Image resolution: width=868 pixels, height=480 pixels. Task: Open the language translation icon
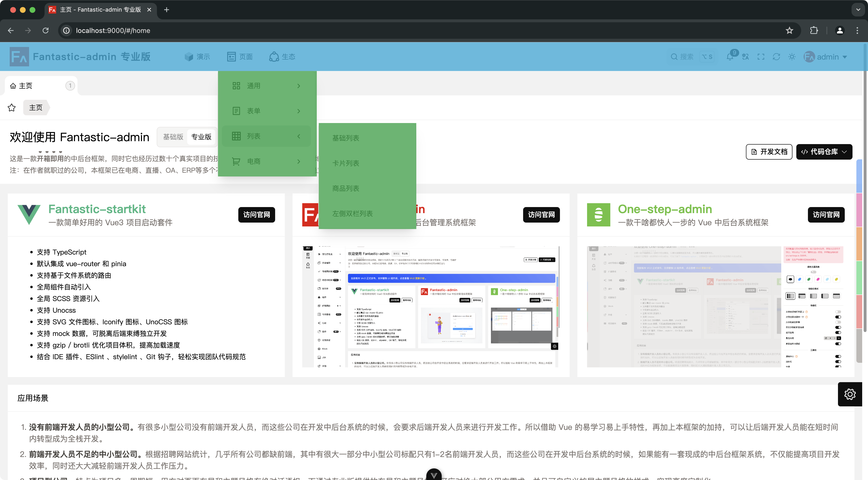click(745, 57)
